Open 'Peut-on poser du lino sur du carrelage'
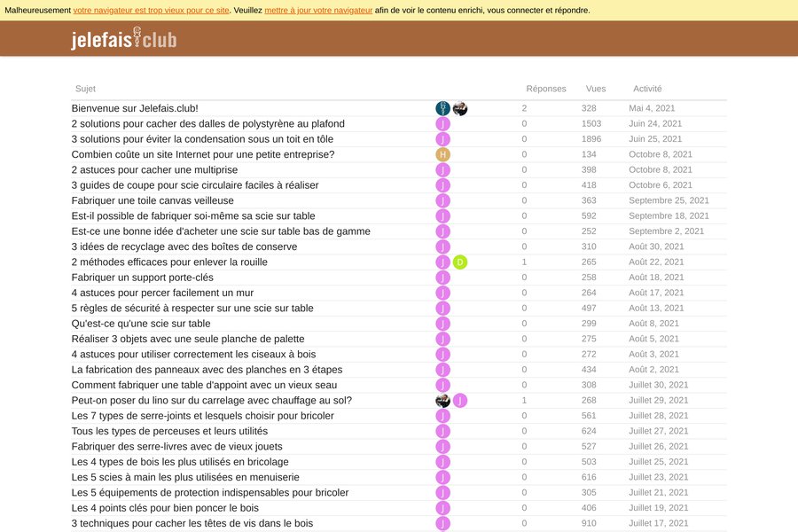 (212, 401)
